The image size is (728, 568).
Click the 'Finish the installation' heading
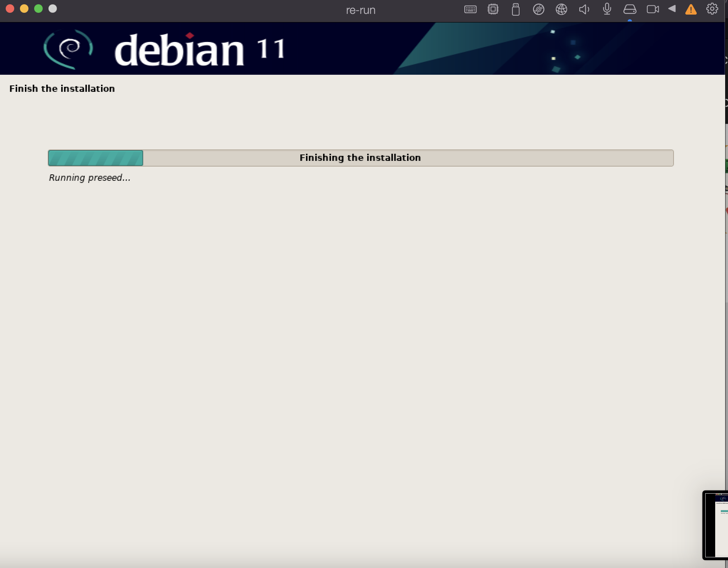click(62, 88)
